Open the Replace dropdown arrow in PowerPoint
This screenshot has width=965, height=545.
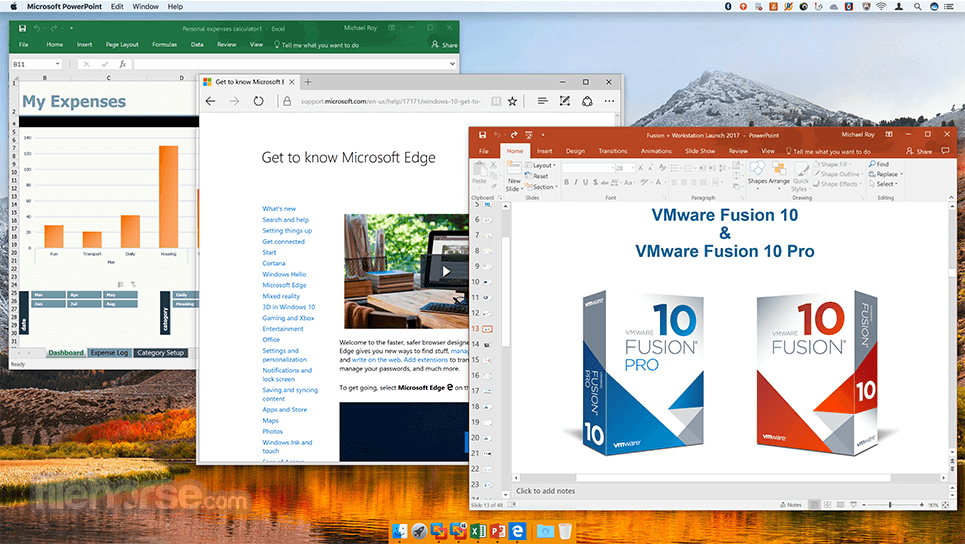(902, 174)
